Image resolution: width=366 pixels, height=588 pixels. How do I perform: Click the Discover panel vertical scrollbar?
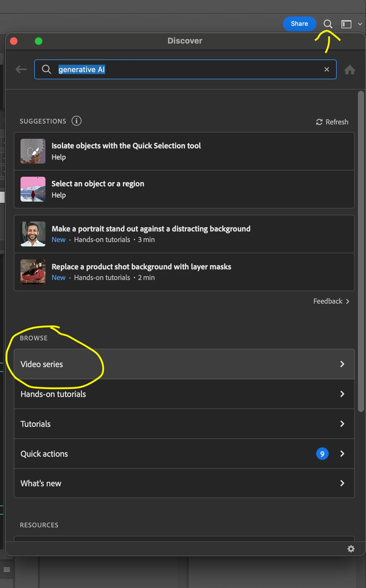[x=361, y=251]
